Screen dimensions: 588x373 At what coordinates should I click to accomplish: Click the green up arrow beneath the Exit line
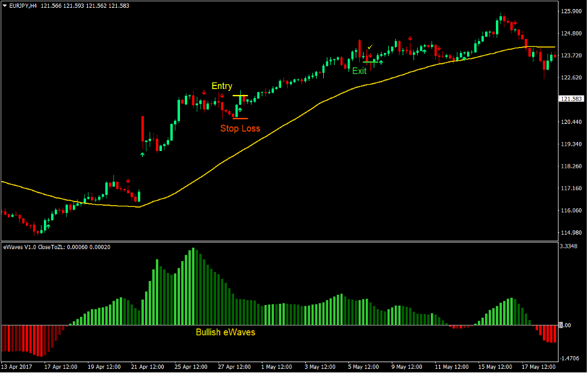point(381,62)
